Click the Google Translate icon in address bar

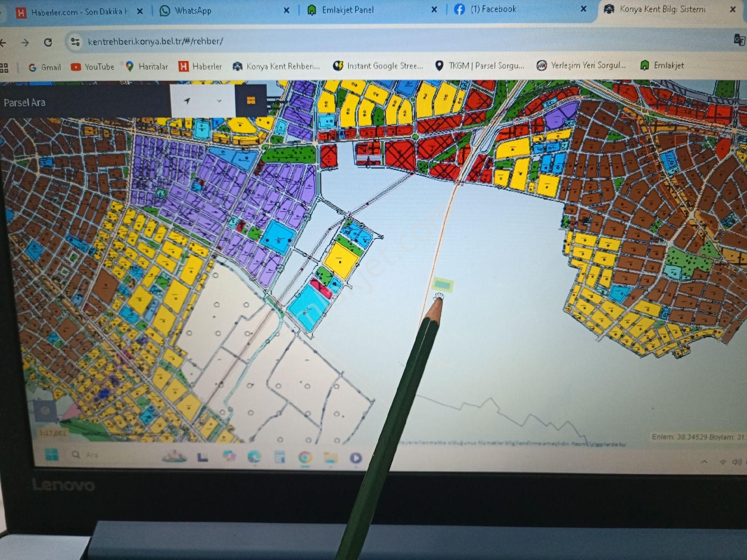738,40
